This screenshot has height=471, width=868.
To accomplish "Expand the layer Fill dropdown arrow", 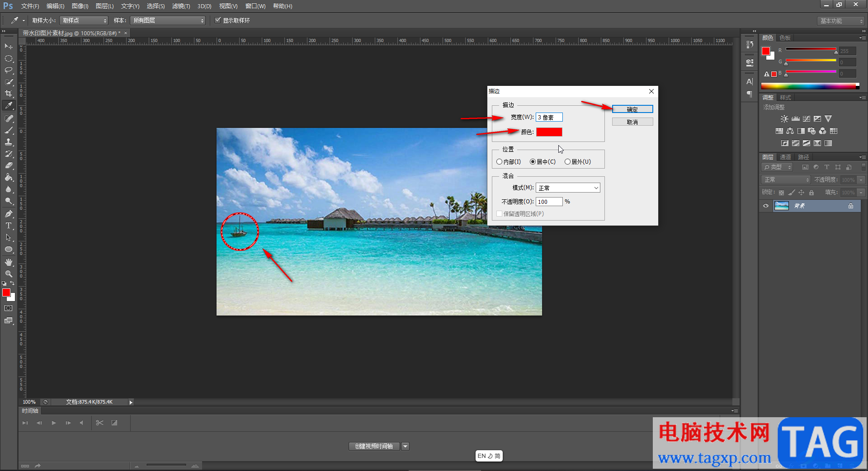I will pyautogui.click(x=861, y=192).
